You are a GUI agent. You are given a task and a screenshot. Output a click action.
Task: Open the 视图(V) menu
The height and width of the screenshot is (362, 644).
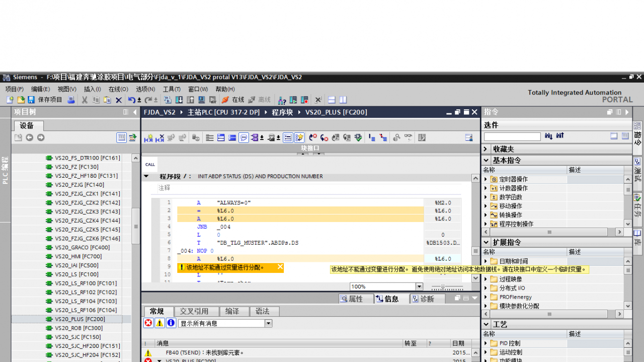(67, 89)
